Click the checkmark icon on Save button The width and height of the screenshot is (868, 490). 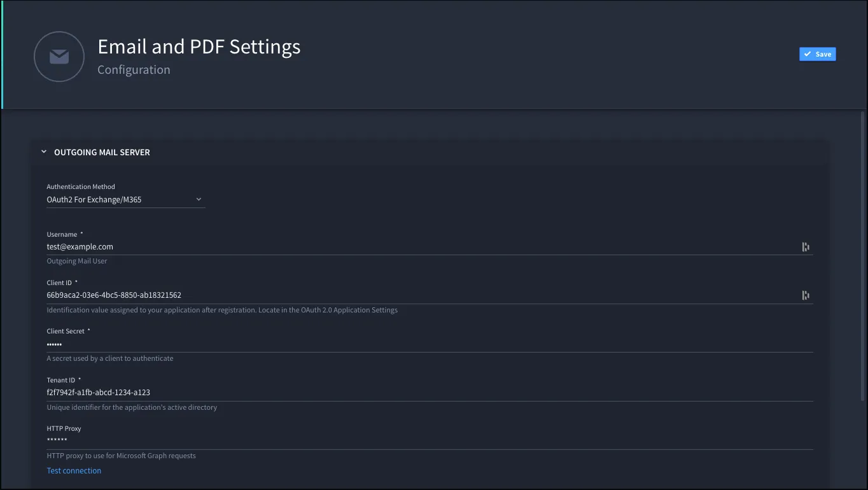click(x=808, y=54)
